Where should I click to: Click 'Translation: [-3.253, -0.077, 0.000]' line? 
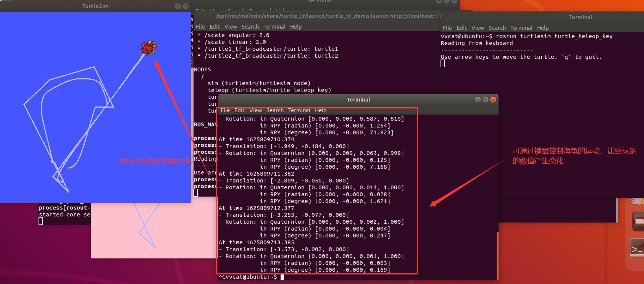[284, 215]
